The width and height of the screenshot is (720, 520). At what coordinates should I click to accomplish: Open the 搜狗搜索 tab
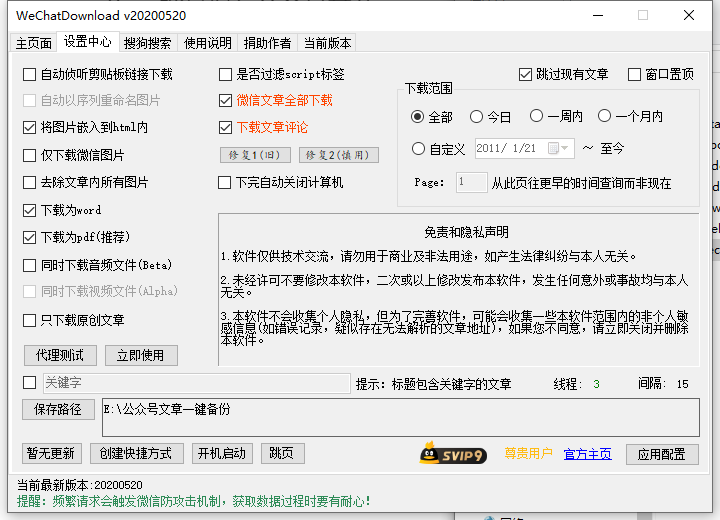click(147, 43)
